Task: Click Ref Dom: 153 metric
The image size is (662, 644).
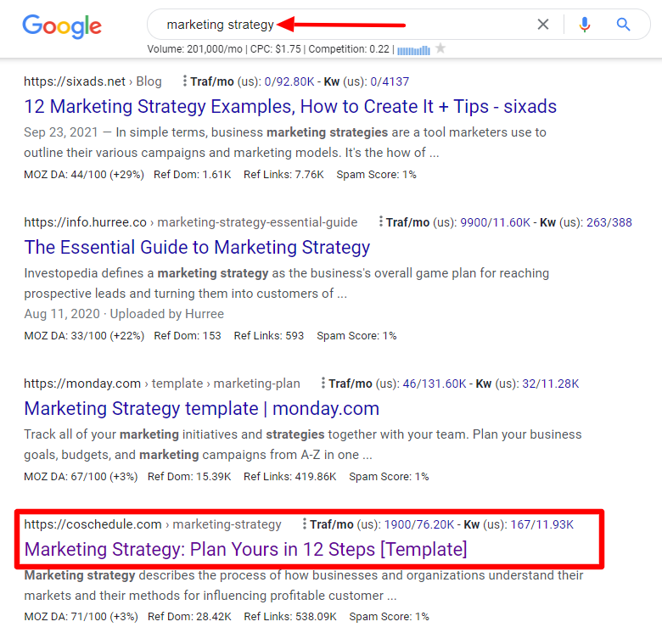Action: pyautogui.click(x=188, y=335)
